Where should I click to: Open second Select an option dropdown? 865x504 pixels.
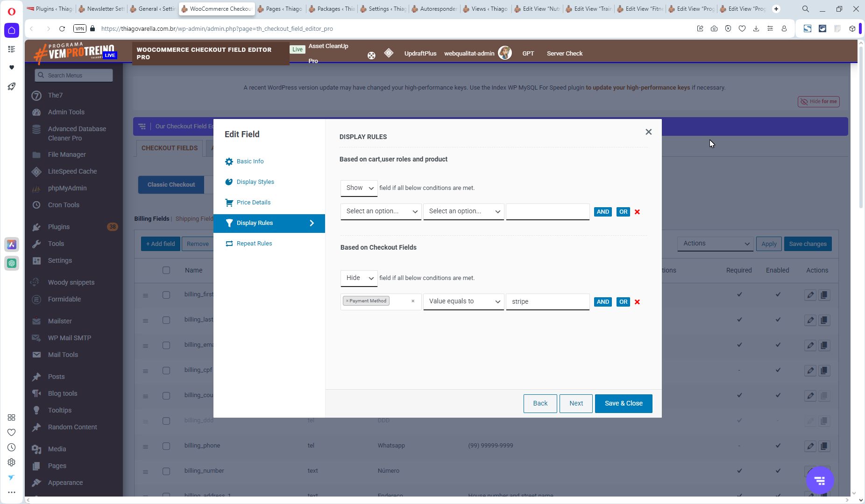[463, 211]
